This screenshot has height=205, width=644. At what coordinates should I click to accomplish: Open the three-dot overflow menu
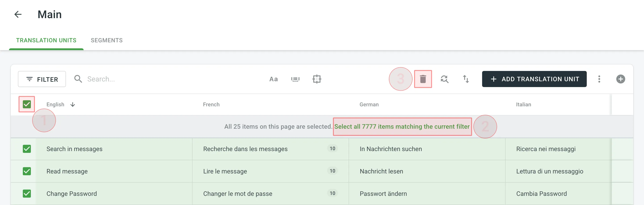(599, 79)
